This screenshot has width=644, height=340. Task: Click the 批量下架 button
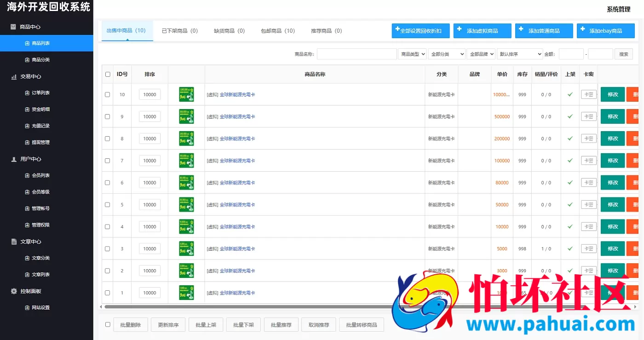point(243,325)
